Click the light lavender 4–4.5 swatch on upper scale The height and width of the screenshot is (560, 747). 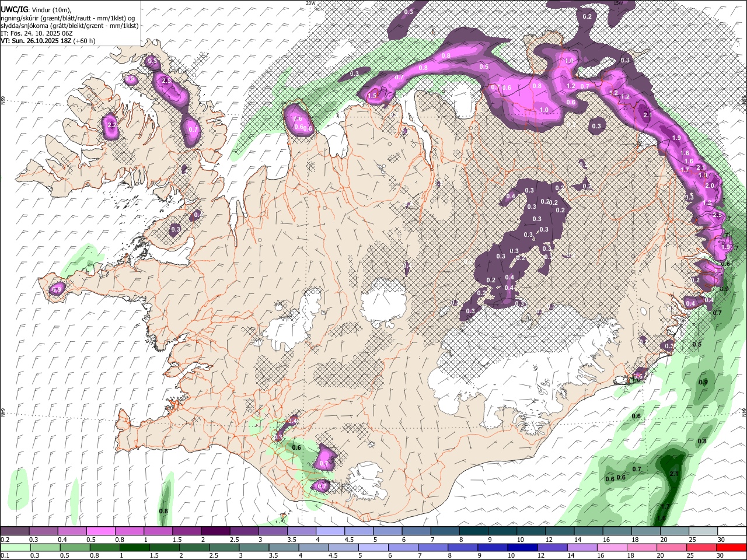click(x=330, y=531)
